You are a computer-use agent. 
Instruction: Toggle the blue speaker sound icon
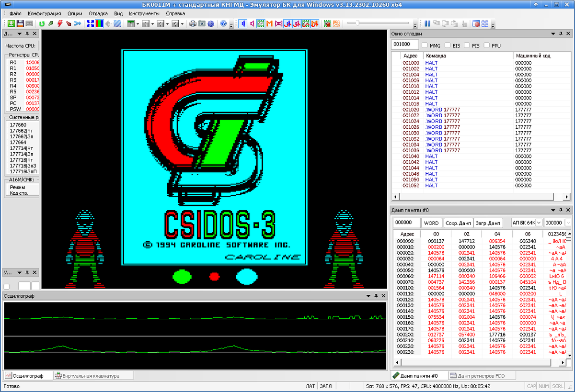click(243, 23)
